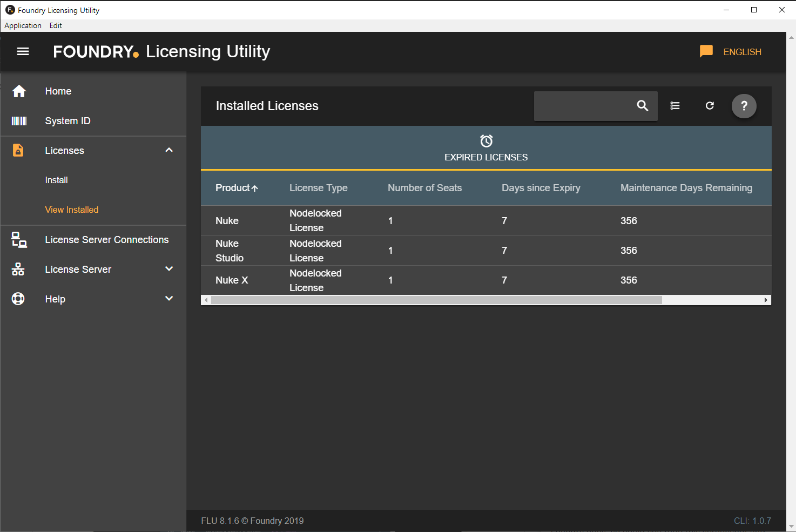This screenshot has height=532, width=796.
Task: Open help with the question mark button
Action: tap(744, 106)
